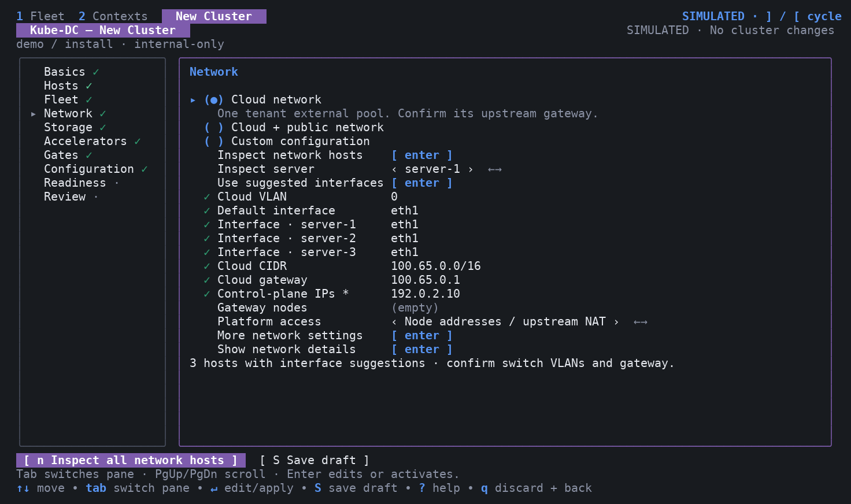Click next arrow on Platform access selector
Viewport: 851px width, 504px height.
click(616, 321)
